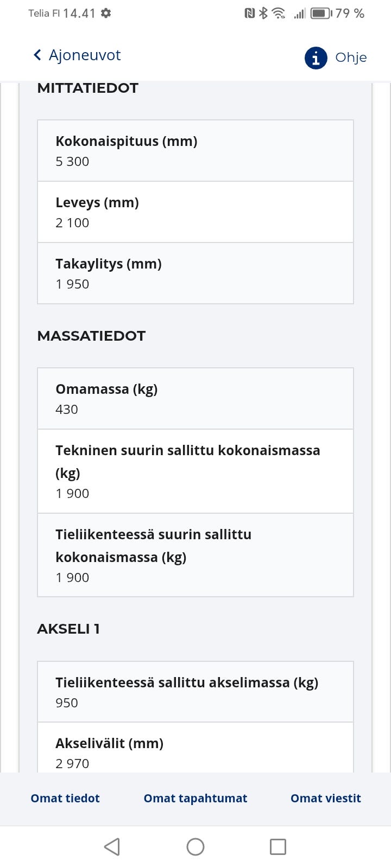Tap the Android home circle button
391x868 pixels.
coord(195,846)
